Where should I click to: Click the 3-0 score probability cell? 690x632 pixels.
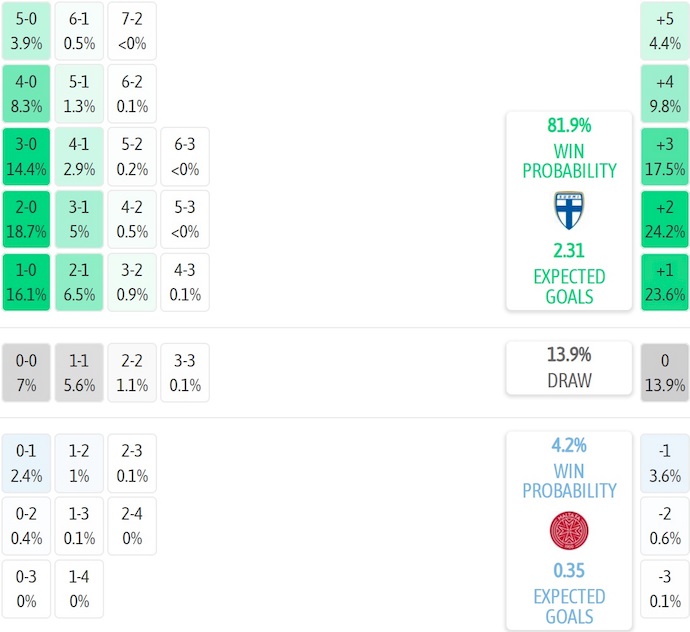tap(27, 156)
